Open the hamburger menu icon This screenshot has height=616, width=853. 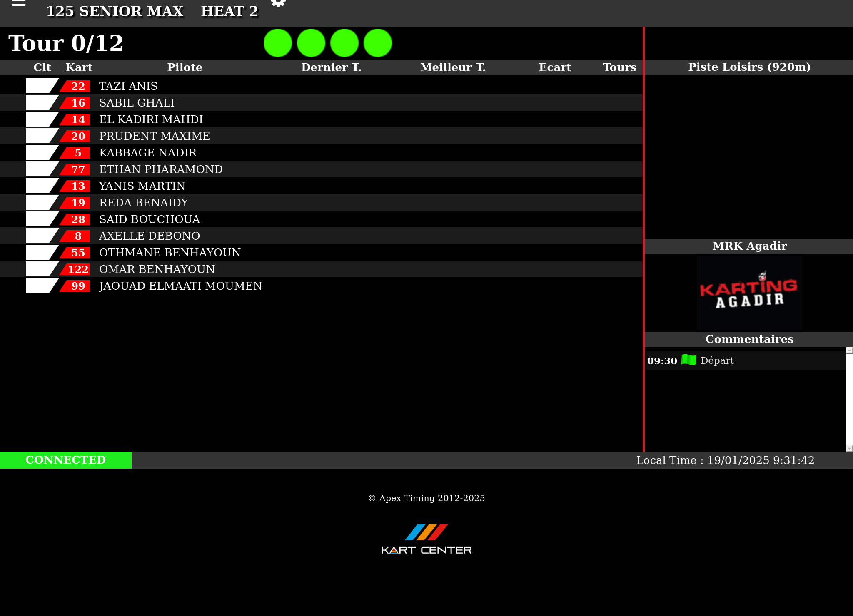19,3
